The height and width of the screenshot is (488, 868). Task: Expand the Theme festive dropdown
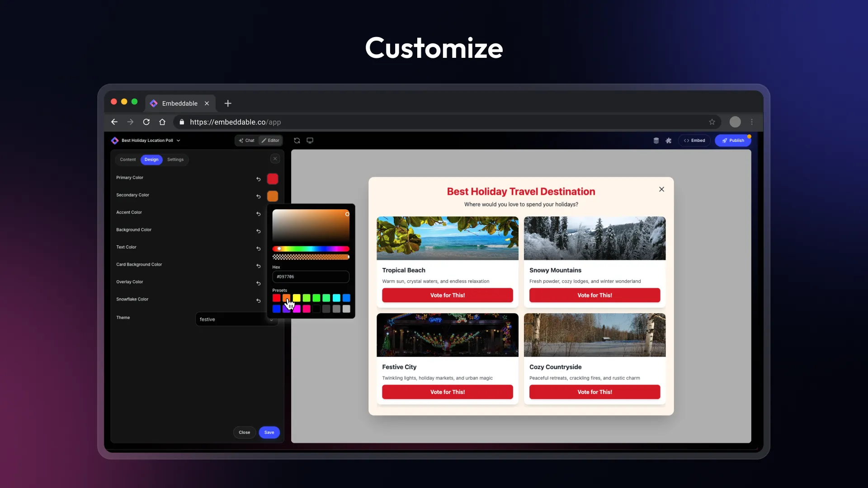tap(235, 319)
